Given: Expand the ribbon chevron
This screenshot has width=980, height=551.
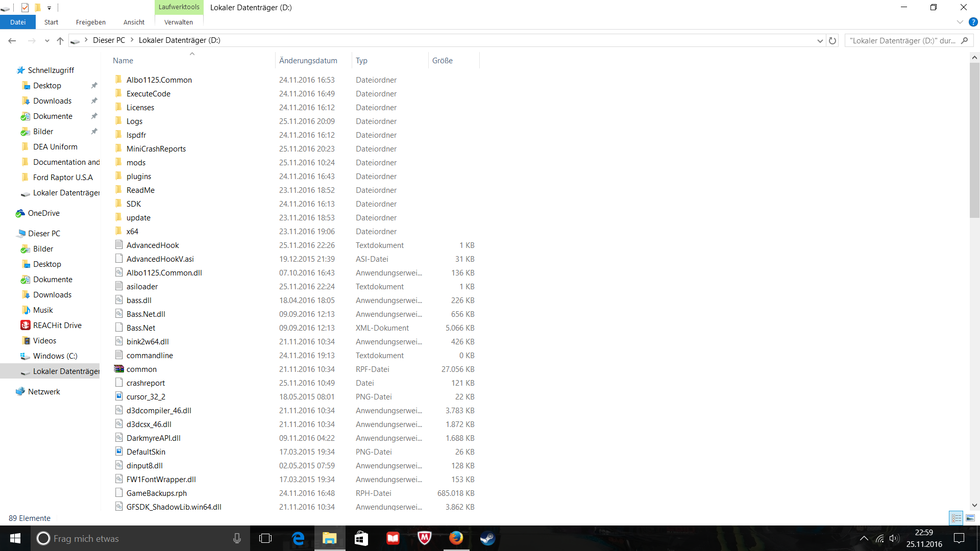Looking at the screenshot, I should click(x=960, y=22).
